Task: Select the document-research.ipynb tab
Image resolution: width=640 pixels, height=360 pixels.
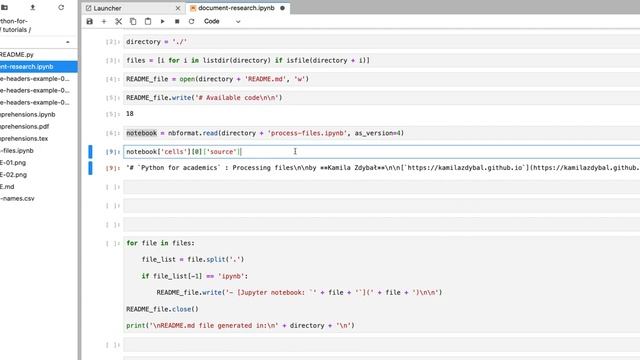Action: point(236,8)
